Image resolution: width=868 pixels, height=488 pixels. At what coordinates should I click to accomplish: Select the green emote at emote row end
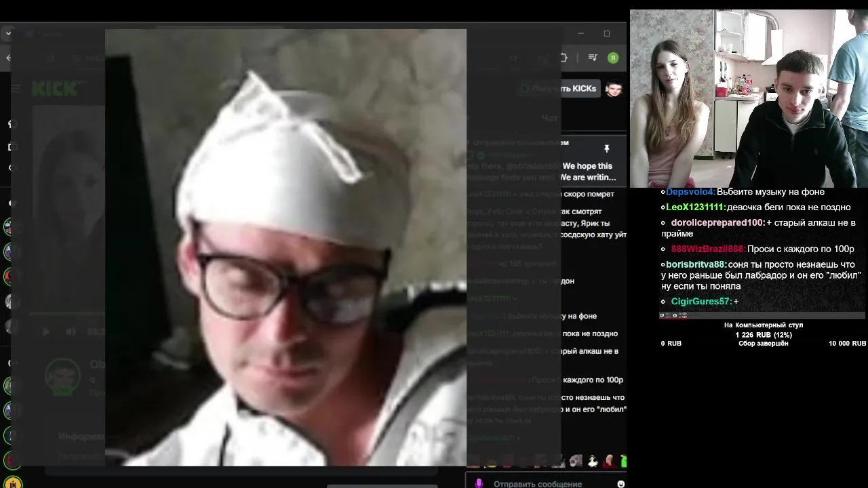coord(623,462)
